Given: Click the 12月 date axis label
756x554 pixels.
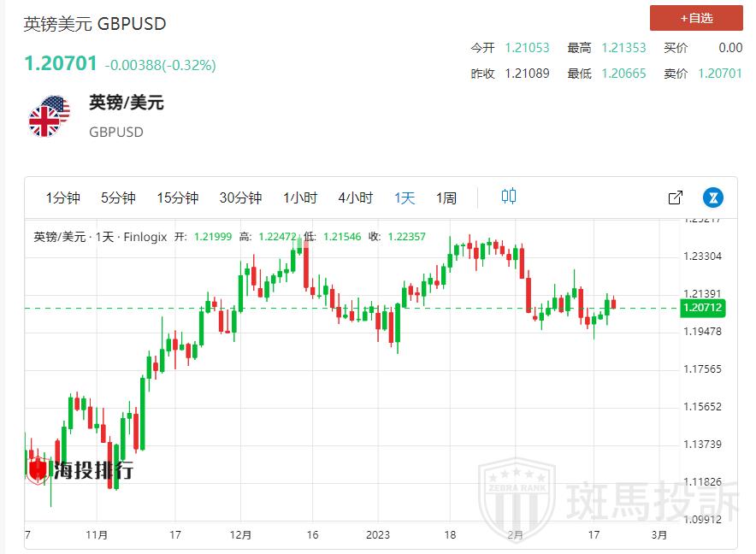Looking at the screenshot, I should pyautogui.click(x=241, y=535).
